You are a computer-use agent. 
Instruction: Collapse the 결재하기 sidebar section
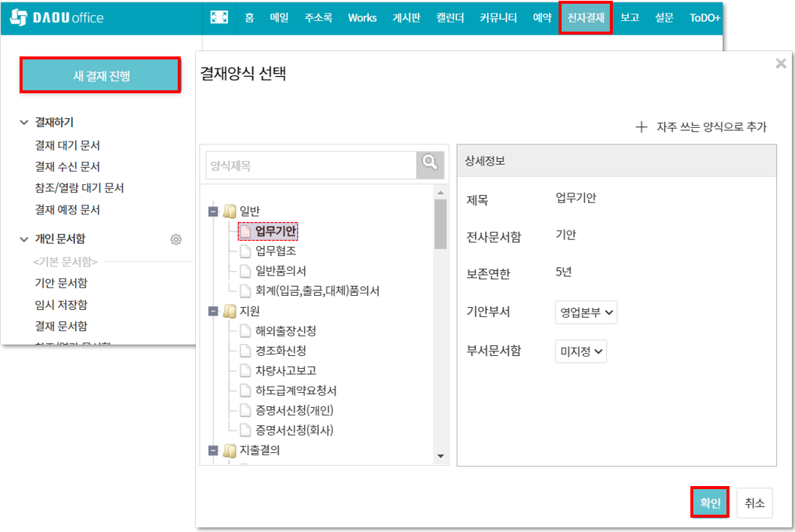click(24, 122)
